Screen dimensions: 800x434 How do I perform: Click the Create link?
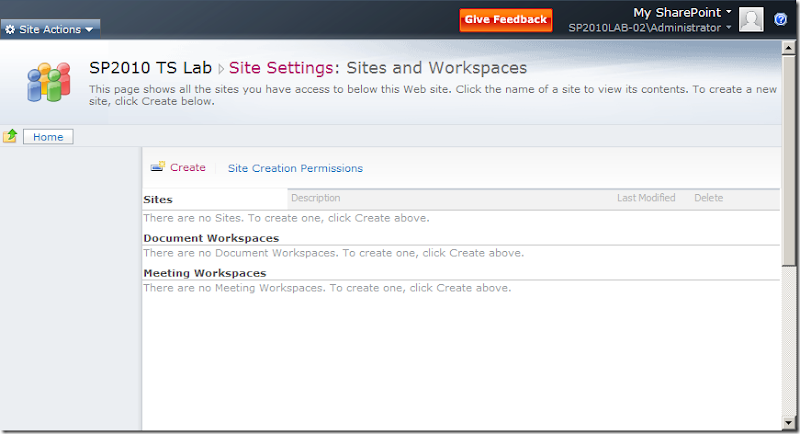point(188,167)
